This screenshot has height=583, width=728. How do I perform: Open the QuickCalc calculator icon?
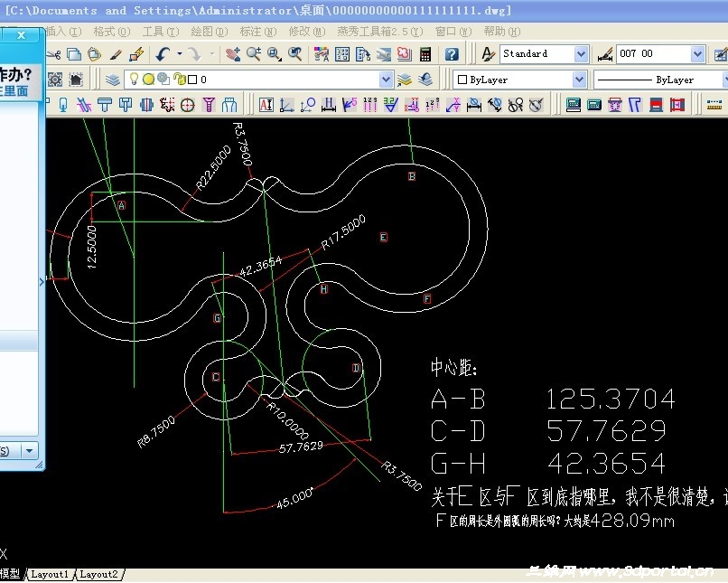coord(425,54)
